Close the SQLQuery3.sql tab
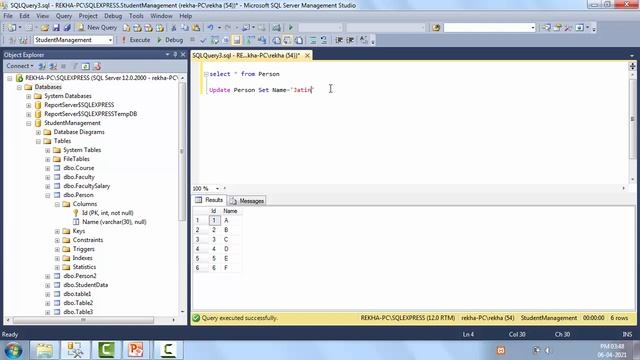The height and width of the screenshot is (360, 640). tap(307, 55)
